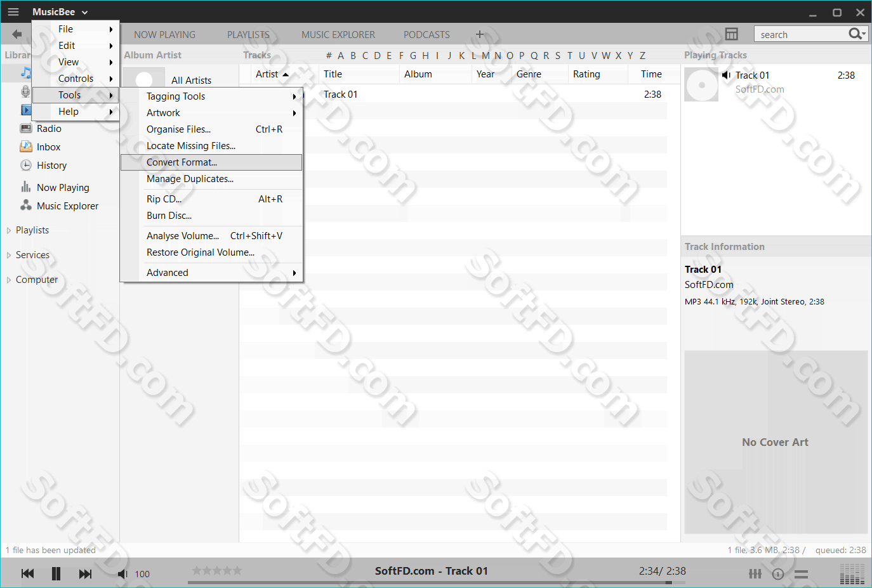Open the Edit menu
Image resolution: width=872 pixels, height=588 pixels.
tap(76, 46)
